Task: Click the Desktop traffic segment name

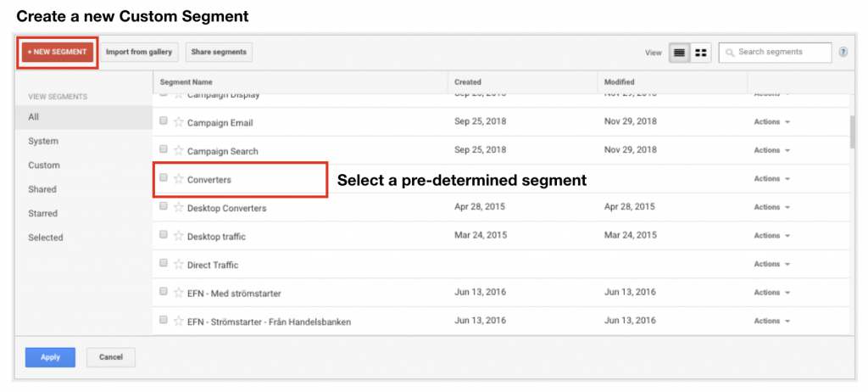Action: tap(216, 237)
